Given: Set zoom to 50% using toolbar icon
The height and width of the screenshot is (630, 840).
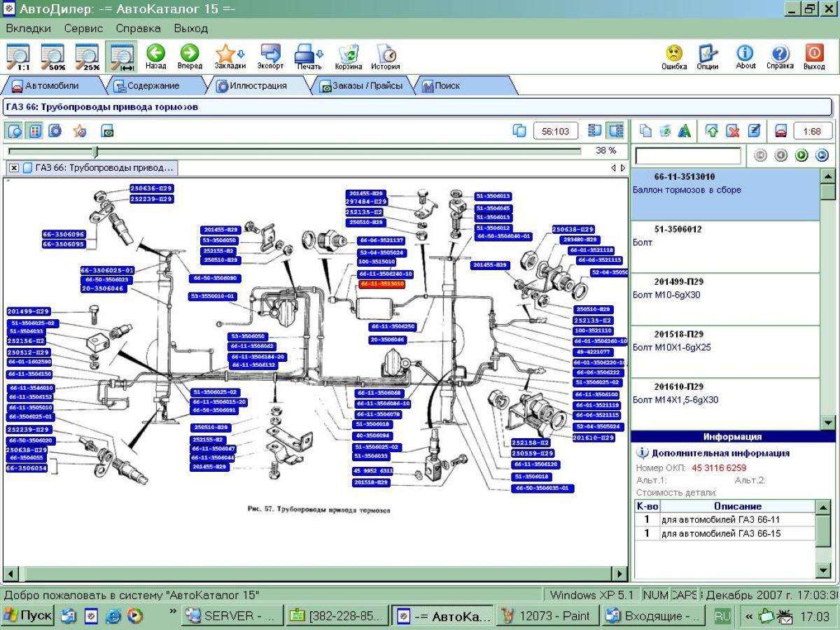Looking at the screenshot, I should [53, 57].
